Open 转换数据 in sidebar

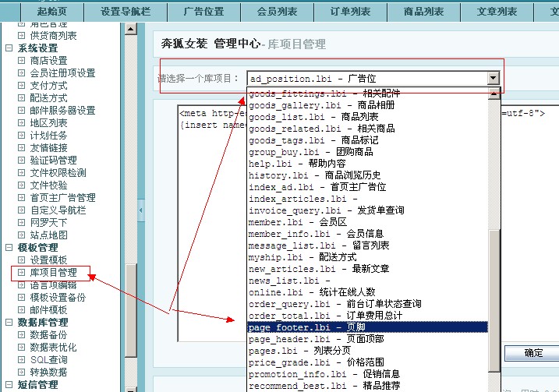(48, 373)
